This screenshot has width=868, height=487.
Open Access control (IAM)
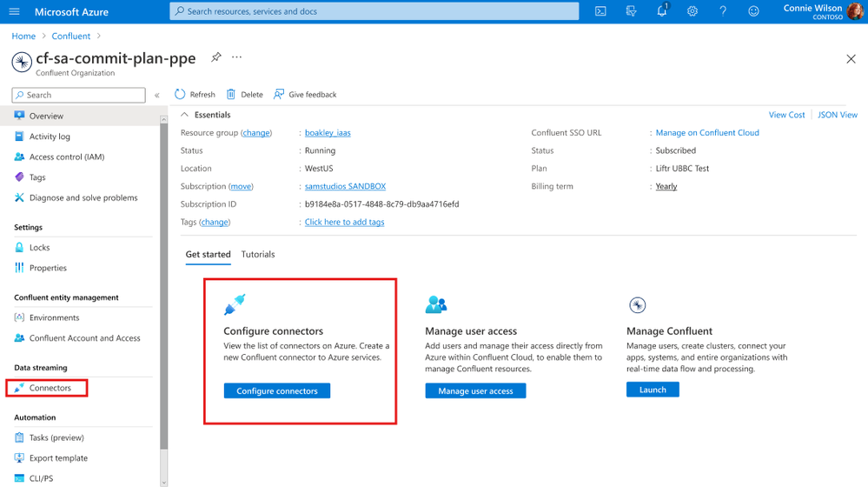click(x=66, y=157)
